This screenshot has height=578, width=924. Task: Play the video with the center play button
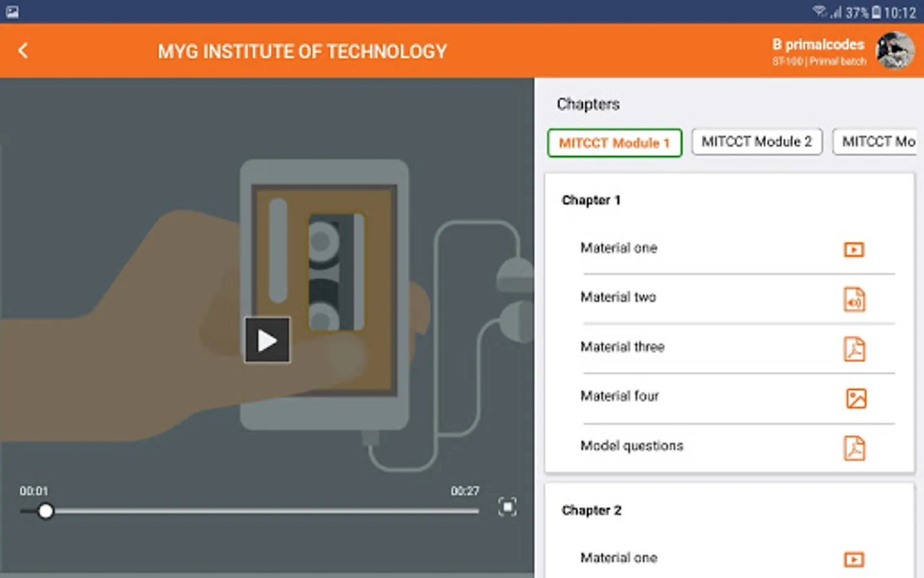click(x=268, y=340)
